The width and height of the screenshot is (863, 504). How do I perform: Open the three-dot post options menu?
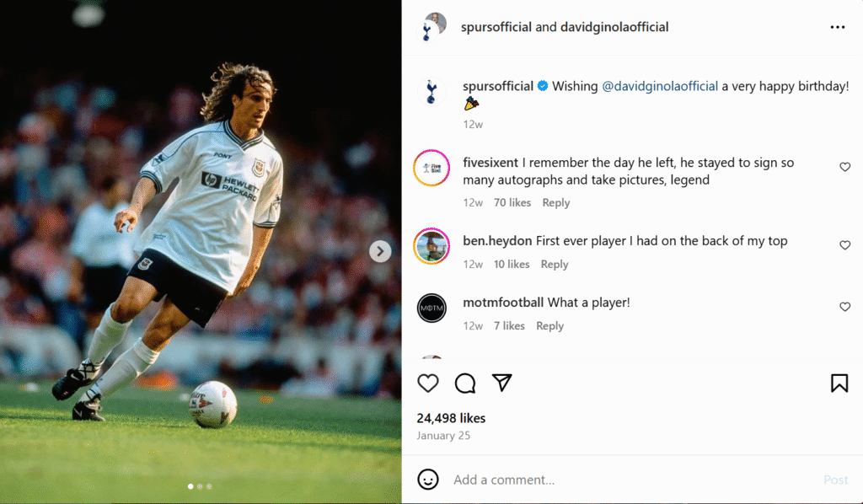coord(838,26)
